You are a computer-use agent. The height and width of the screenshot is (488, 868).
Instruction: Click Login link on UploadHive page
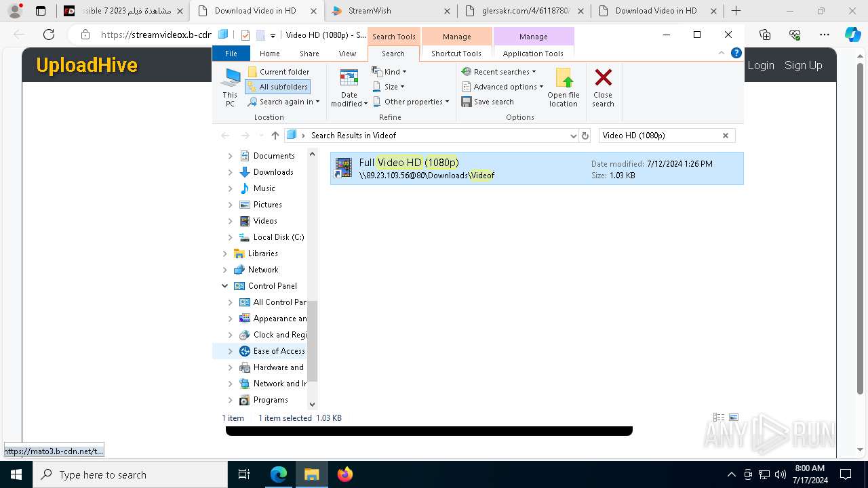(761, 65)
